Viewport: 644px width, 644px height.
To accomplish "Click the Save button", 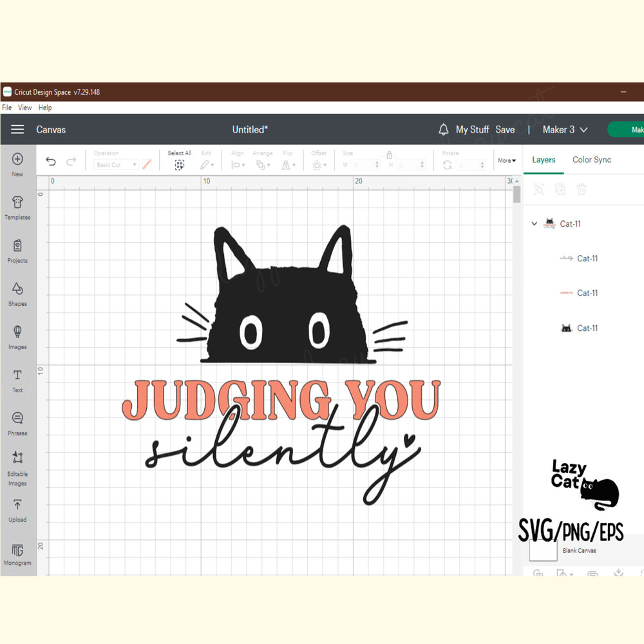I will pos(505,129).
